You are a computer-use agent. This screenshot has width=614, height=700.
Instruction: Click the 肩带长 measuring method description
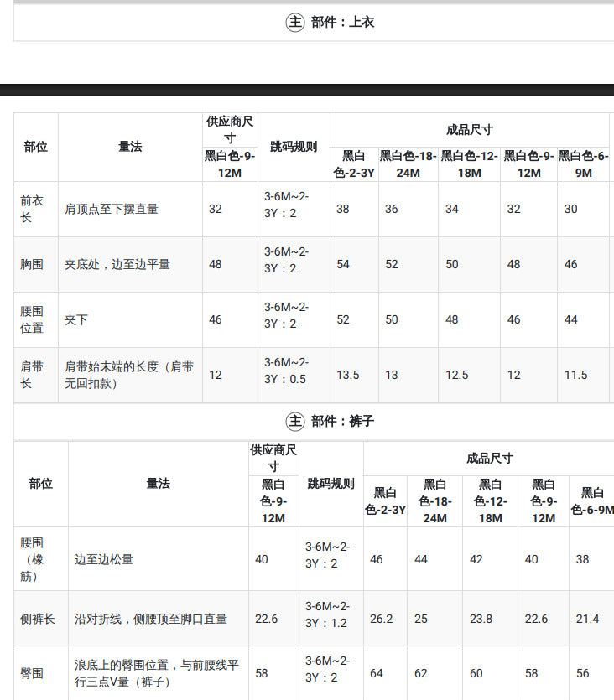pyautogui.click(x=129, y=375)
